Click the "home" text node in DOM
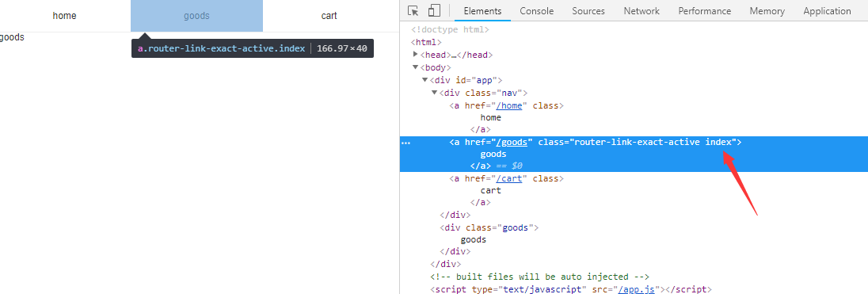Viewport: 868px width, 294px height. coord(490,117)
